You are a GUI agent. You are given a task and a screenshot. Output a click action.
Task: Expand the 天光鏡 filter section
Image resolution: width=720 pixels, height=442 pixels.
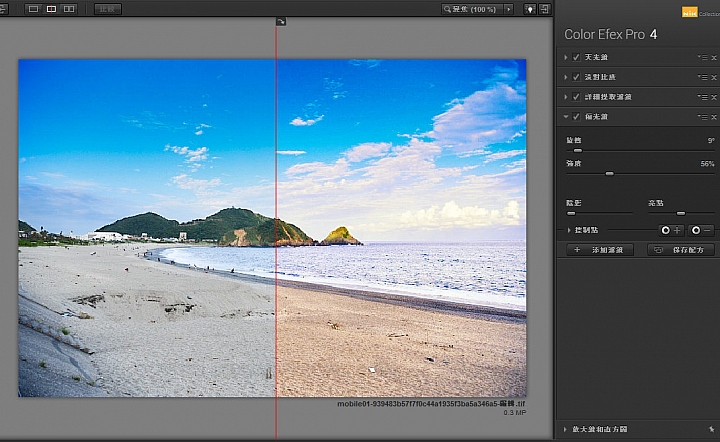(x=565, y=57)
